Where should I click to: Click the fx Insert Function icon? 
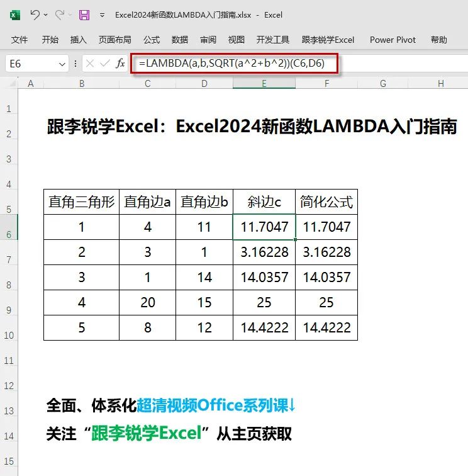point(120,64)
